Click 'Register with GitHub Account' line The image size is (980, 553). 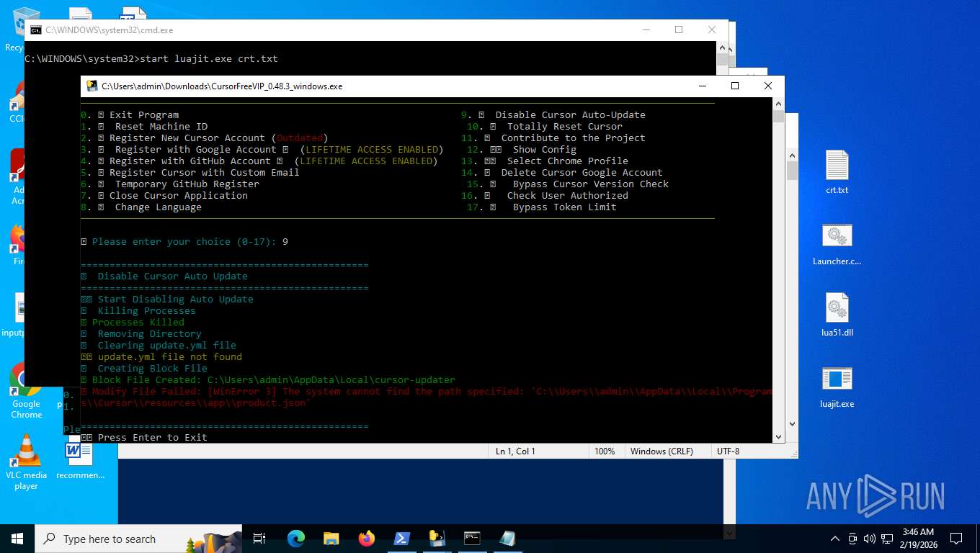259,161
